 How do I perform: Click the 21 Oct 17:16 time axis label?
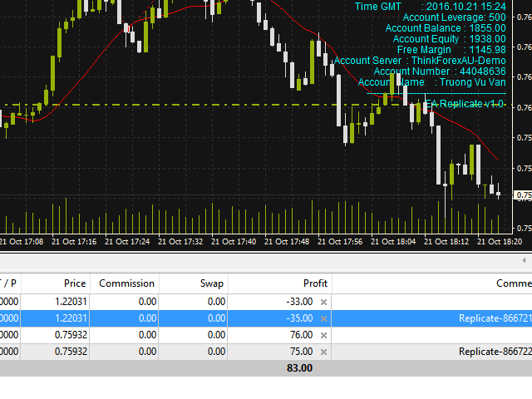74,242
